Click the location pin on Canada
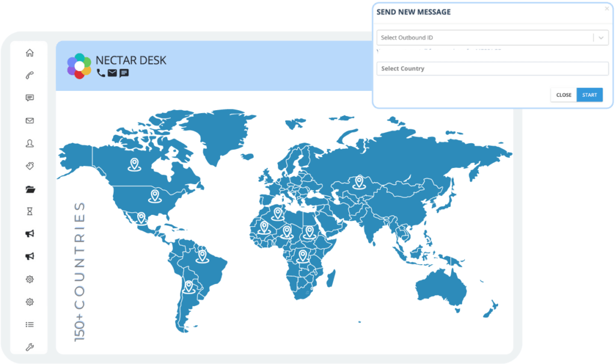 tap(134, 164)
